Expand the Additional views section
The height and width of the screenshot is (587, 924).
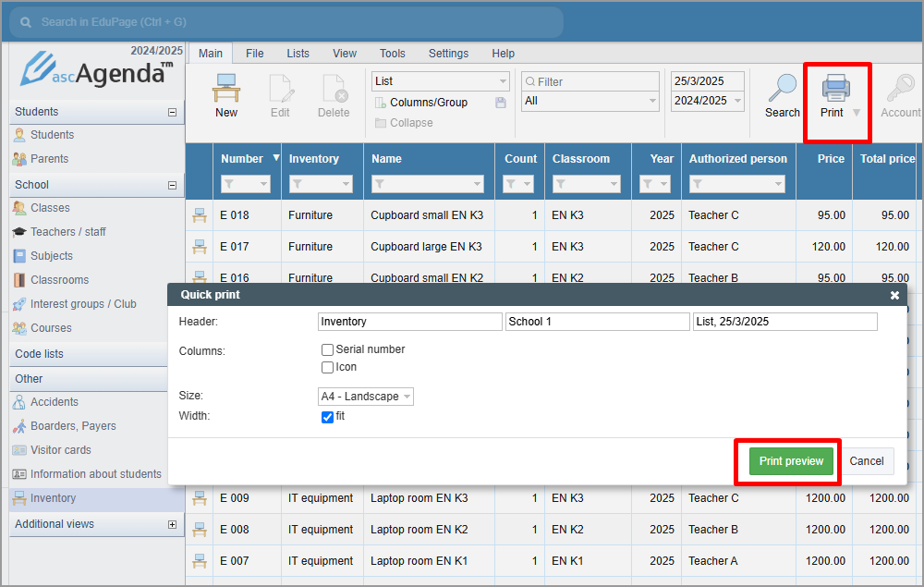[172, 524]
